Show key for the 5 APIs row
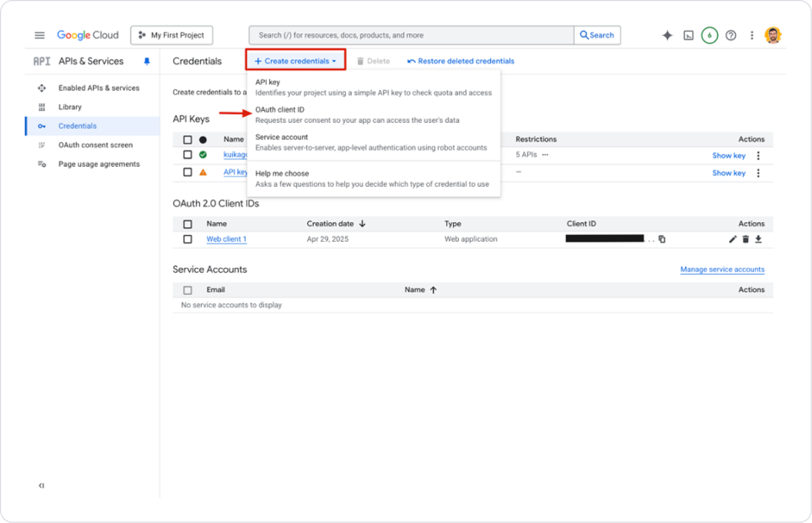 [728, 156]
